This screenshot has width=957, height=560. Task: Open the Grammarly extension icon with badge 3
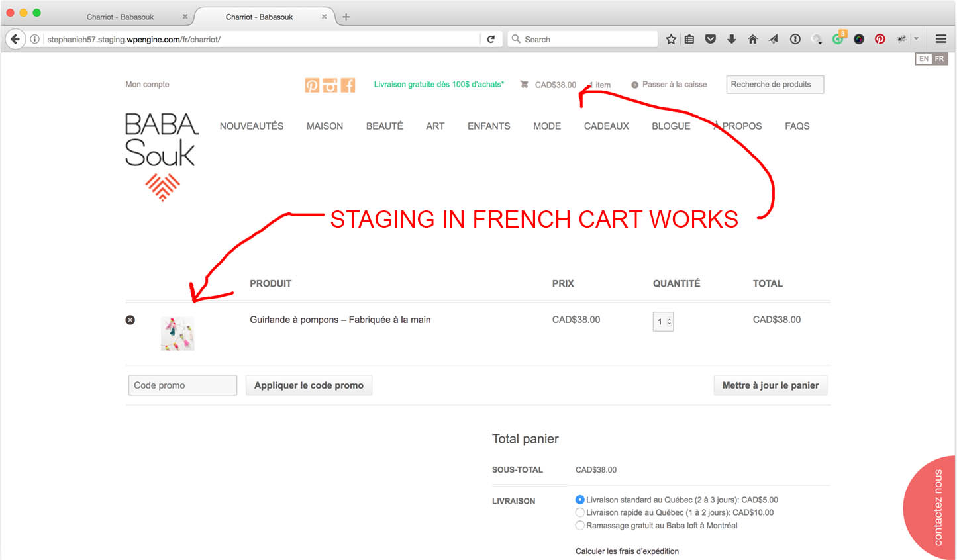coord(838,38)
